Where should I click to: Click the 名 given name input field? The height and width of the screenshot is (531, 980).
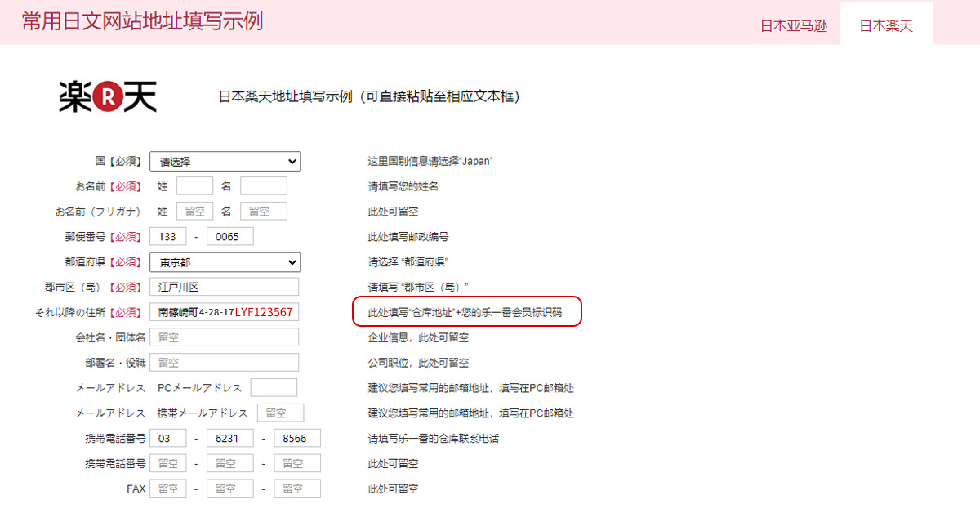click(x=264, y=186)
